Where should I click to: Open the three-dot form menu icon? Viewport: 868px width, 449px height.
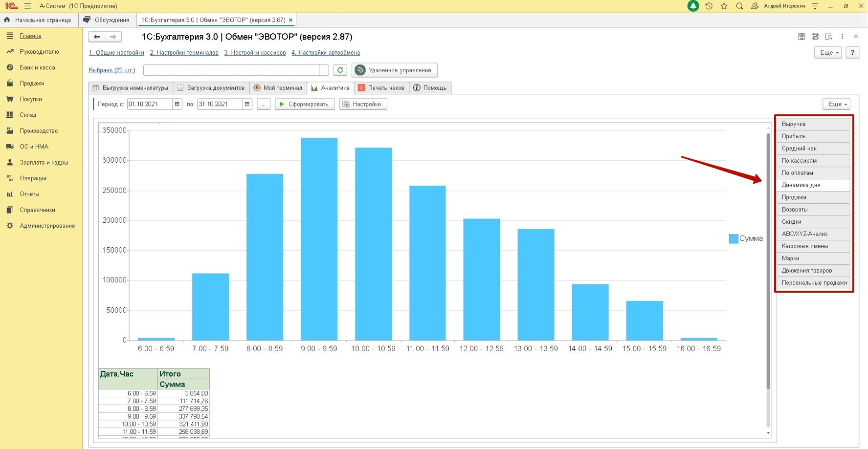tap(843, 37)
